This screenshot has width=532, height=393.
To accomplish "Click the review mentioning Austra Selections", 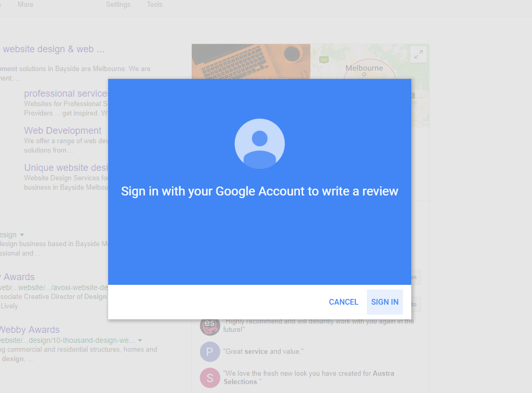I will point(308,377).
